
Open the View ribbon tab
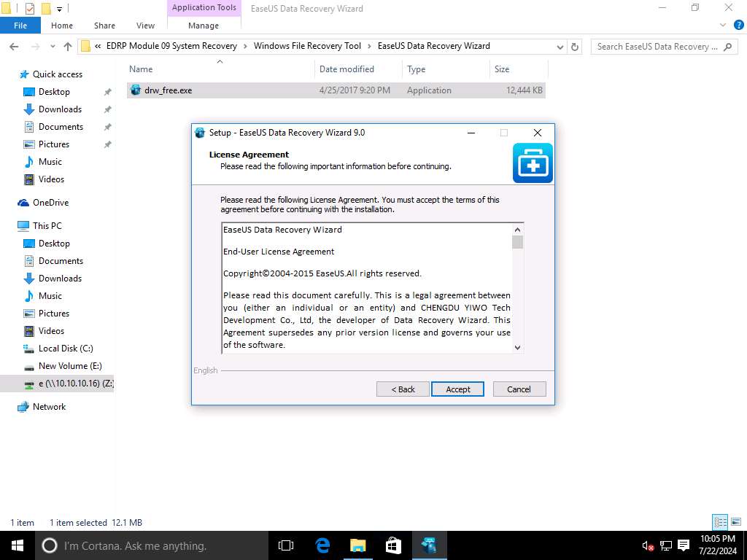(145, 26)
